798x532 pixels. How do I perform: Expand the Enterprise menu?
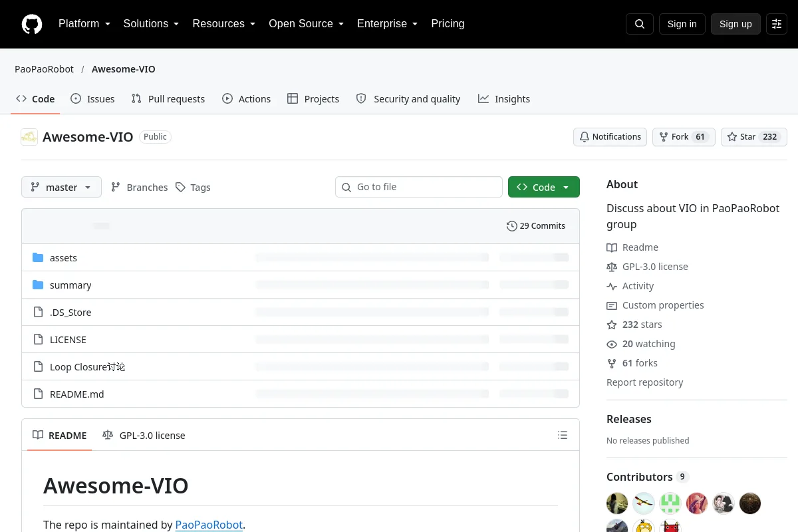[387, 24]
